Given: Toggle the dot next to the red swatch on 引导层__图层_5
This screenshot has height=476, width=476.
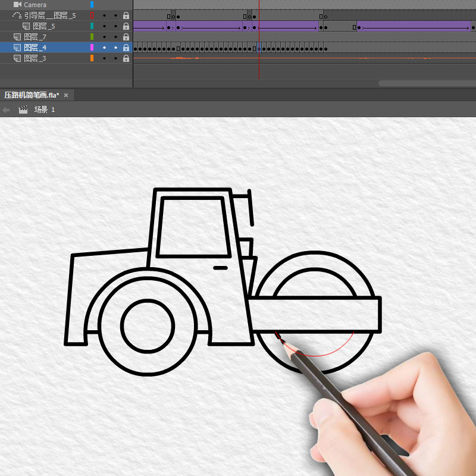Looking at the screenshot, I should point(105,15).
